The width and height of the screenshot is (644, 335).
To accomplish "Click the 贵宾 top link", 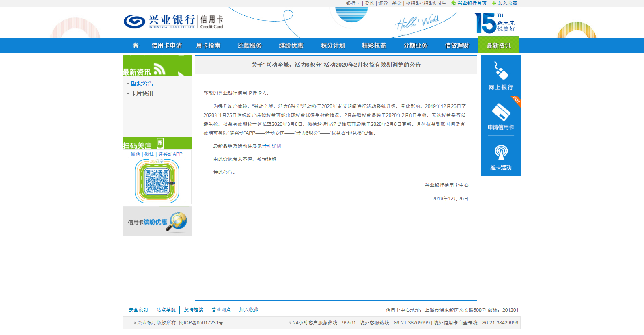I will (x=369, y=3).
